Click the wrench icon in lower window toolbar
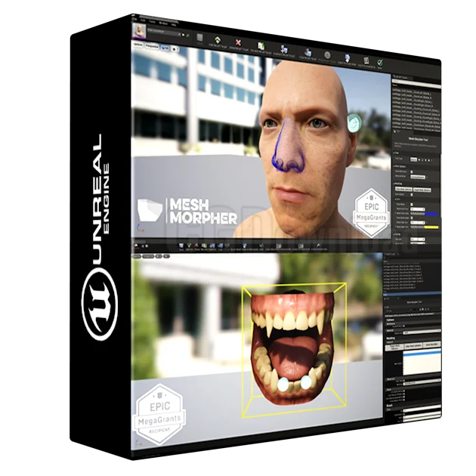 pyautogui.click(x=318, y=246)
